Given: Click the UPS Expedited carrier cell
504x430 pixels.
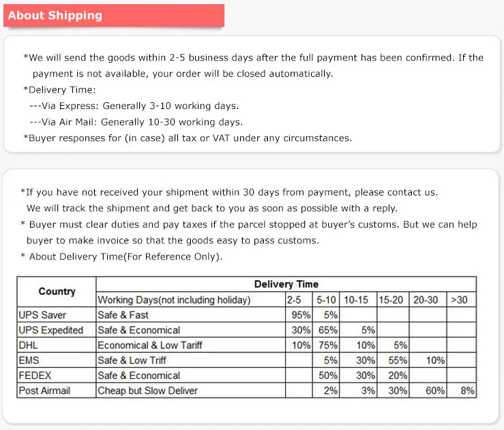Looking at the screenshot, I should (57, 330).
